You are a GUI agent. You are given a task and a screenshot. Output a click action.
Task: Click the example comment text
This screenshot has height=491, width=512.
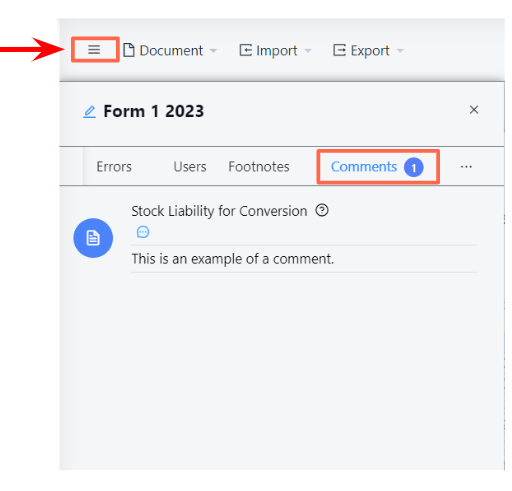click(233, 259)
